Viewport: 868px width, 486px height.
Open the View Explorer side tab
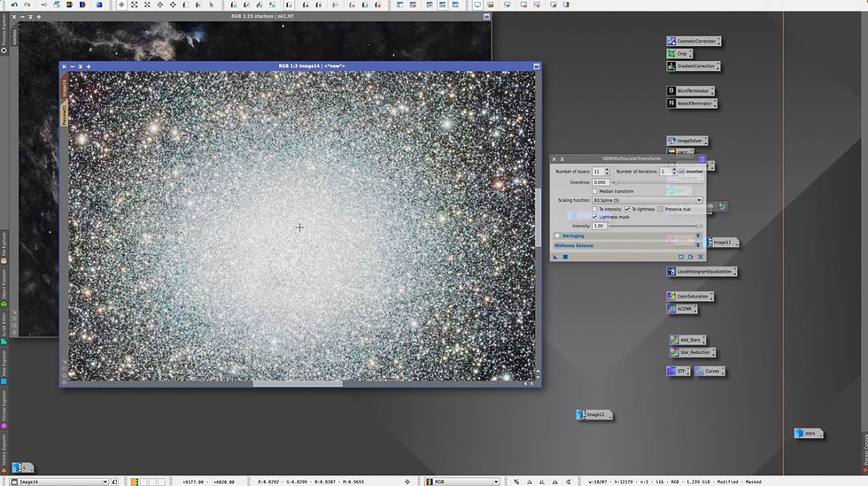(x=4, y=367)
